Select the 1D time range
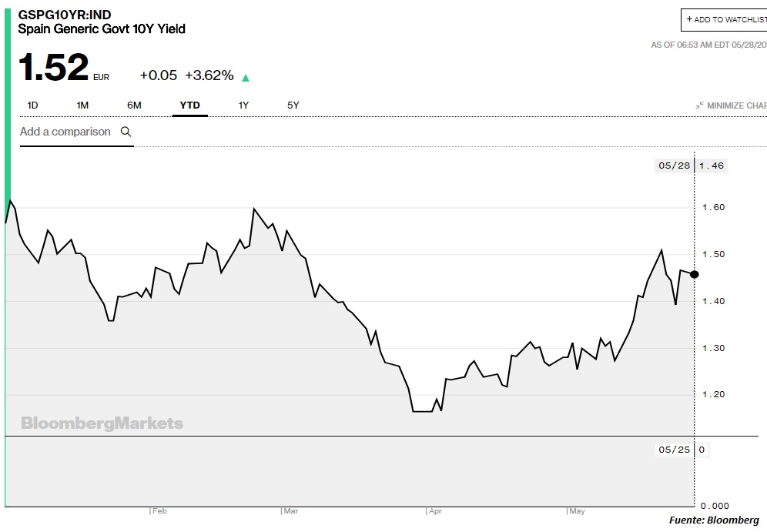 pos(33,105)
